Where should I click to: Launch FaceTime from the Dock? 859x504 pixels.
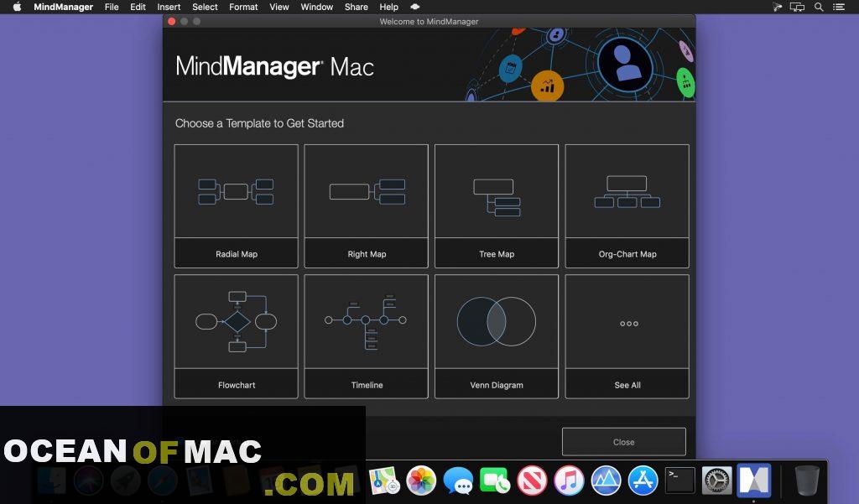point(495,481)
